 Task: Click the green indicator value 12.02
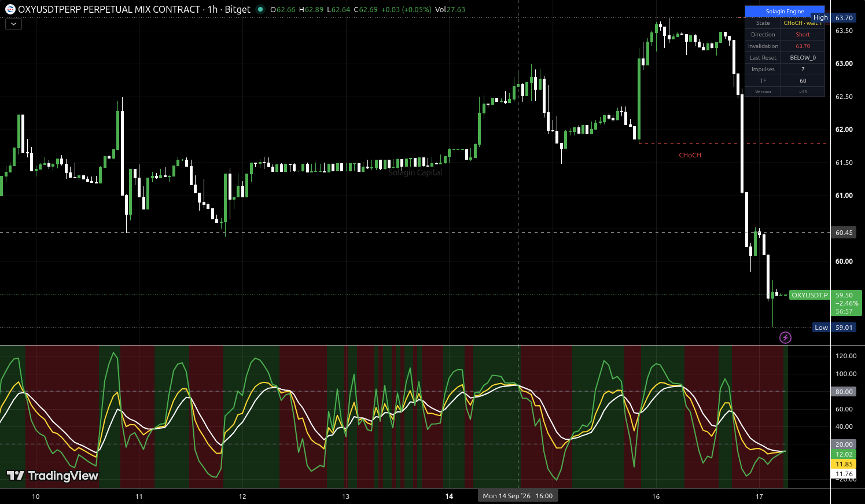point(844,454)
